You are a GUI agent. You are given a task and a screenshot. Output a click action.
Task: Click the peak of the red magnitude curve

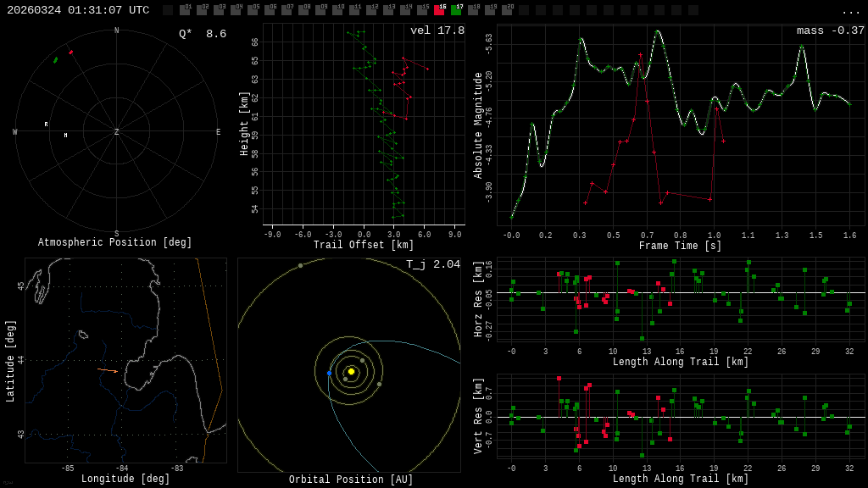click(641, 55)
